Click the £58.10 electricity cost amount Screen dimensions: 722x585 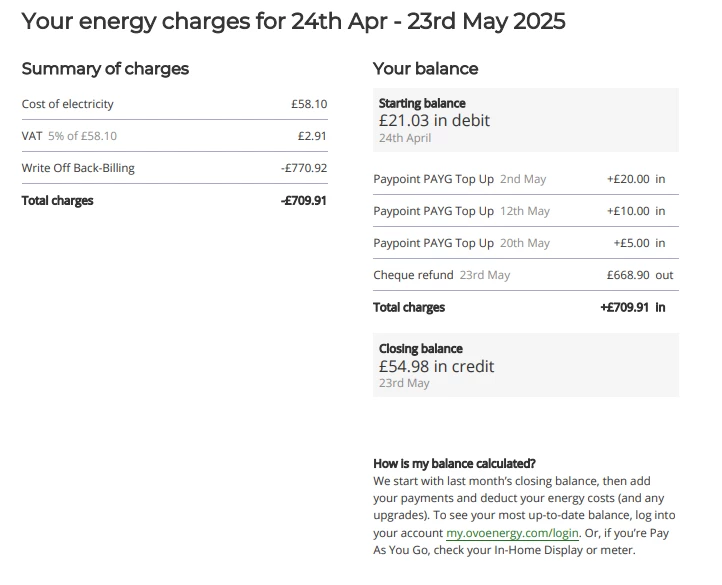click(308, 104)
